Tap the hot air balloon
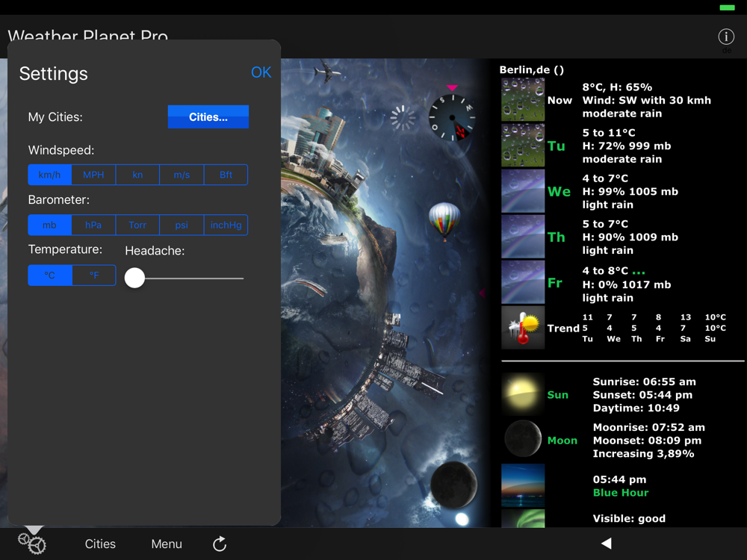 point(444,221)
